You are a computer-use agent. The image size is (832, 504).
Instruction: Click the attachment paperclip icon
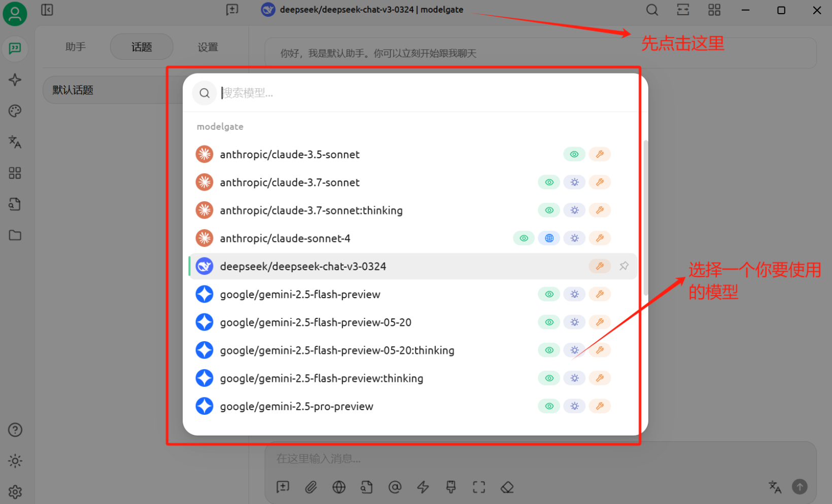[x=310, y=487]
